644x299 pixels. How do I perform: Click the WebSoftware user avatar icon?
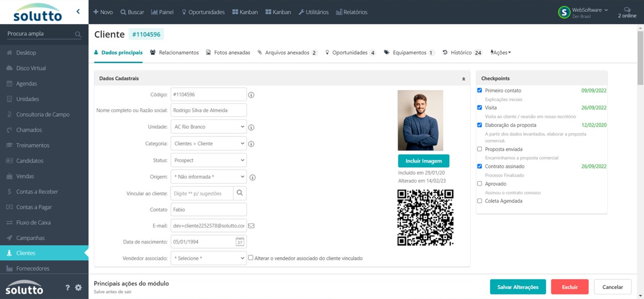[564, 12]
